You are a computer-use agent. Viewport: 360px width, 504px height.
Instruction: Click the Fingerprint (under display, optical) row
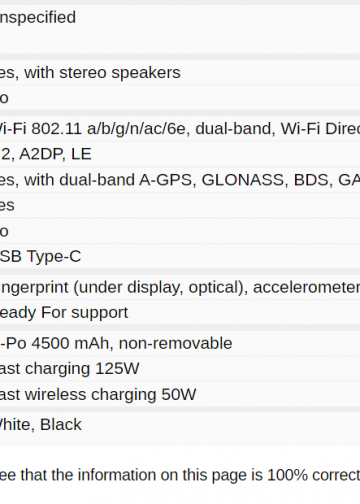point(180,287)
